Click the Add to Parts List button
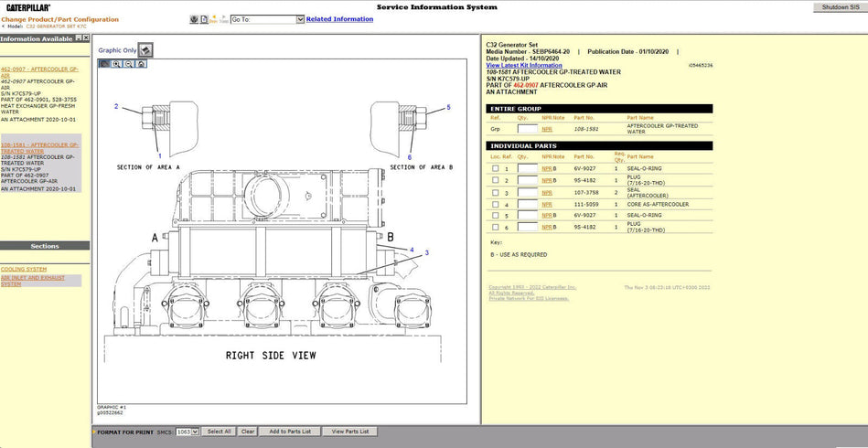 point(289,432)
